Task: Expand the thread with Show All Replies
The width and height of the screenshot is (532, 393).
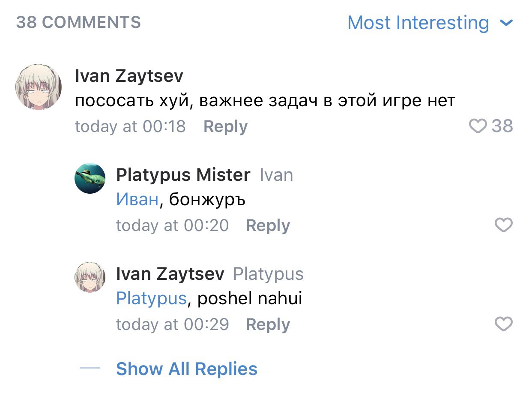Action: point(186,369)
